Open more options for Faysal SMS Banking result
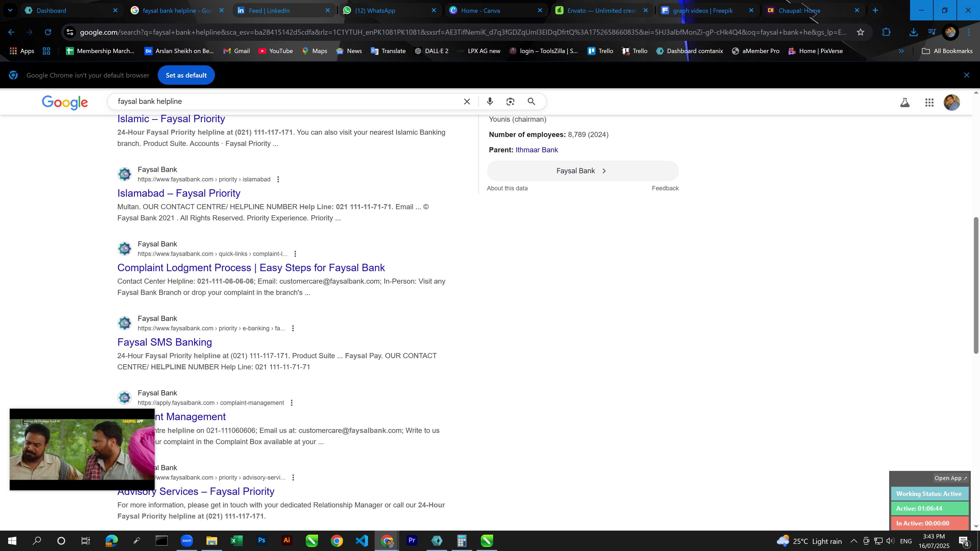 [x=293, y=328]
